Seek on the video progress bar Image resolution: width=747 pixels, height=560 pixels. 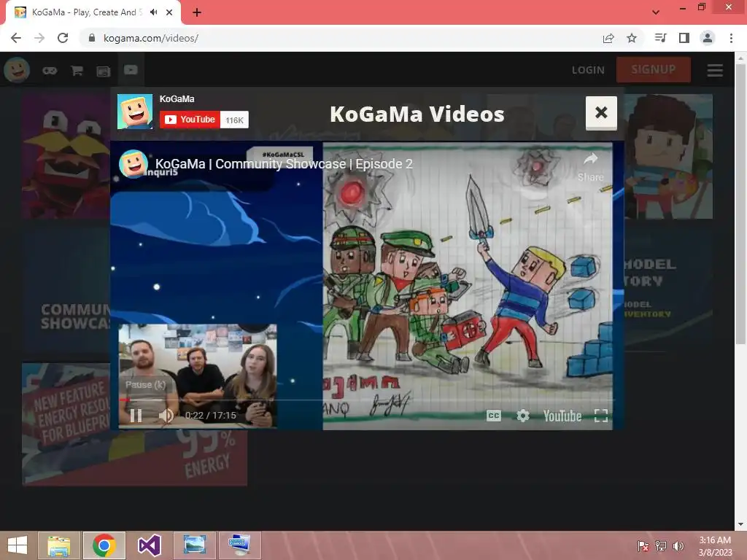click(x=366, y=400)
